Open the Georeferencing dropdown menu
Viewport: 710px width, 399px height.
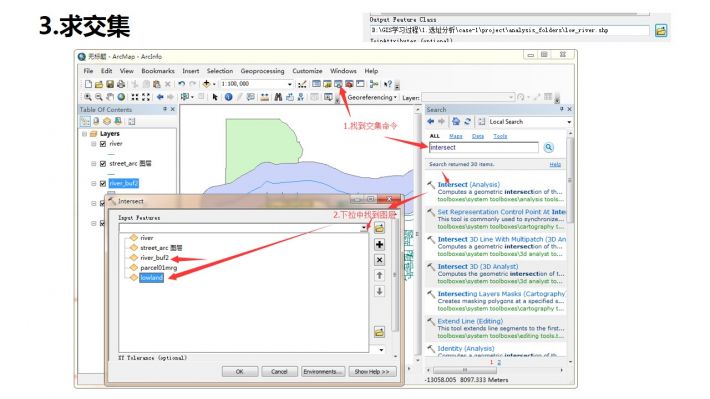click(x=372, y=97)
